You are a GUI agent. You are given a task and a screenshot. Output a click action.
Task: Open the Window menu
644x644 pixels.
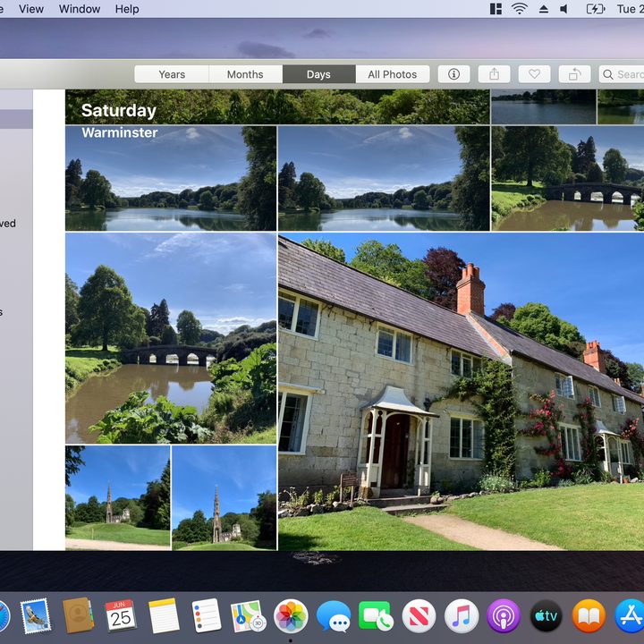pyautogui.click(x=80, y=9)
